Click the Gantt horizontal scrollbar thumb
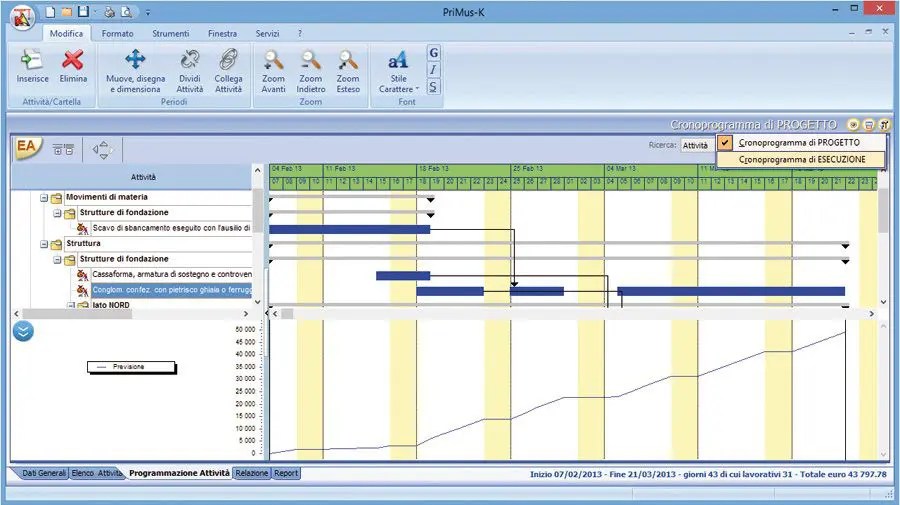 click(286, 314)
